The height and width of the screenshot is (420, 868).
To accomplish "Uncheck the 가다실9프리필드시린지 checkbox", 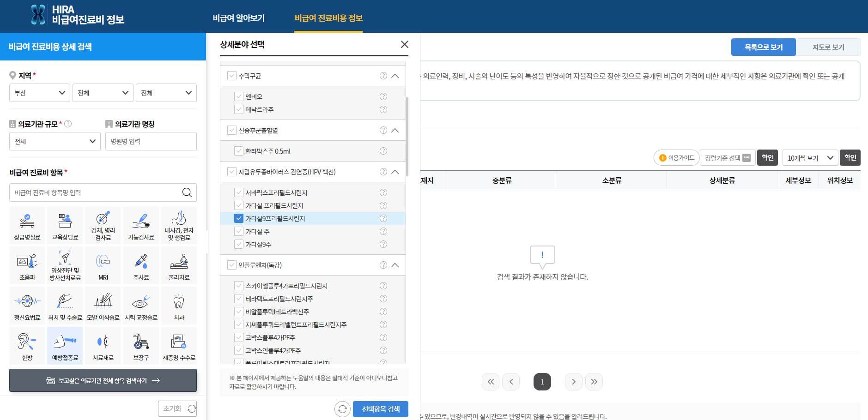I will tap(238, 218).
